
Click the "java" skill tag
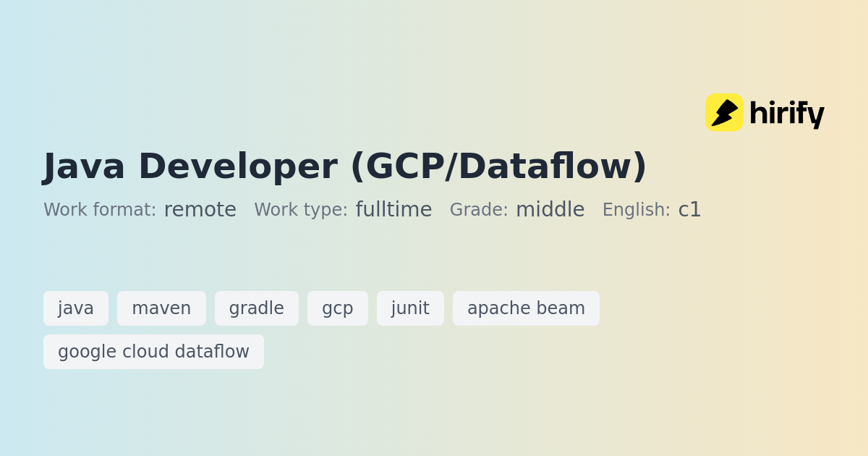click(x=76, y=308)
